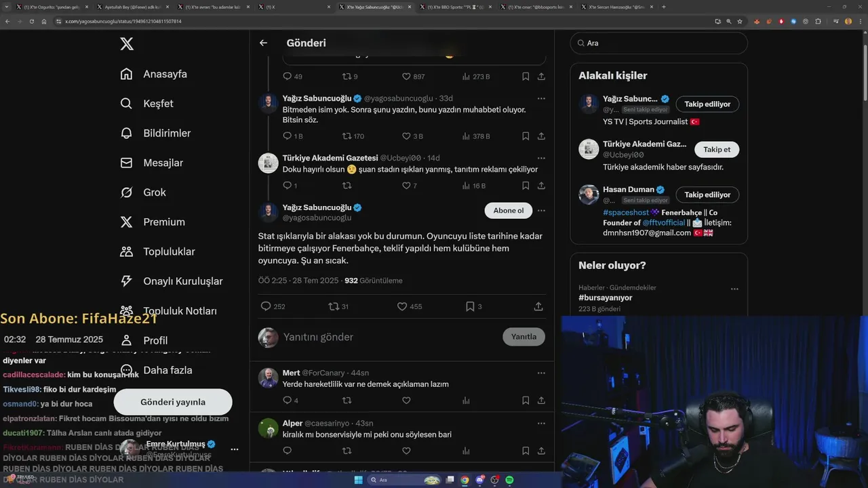Open more options on Alper's reply
The image size is (868, 488).
click(x=541, y=423)
